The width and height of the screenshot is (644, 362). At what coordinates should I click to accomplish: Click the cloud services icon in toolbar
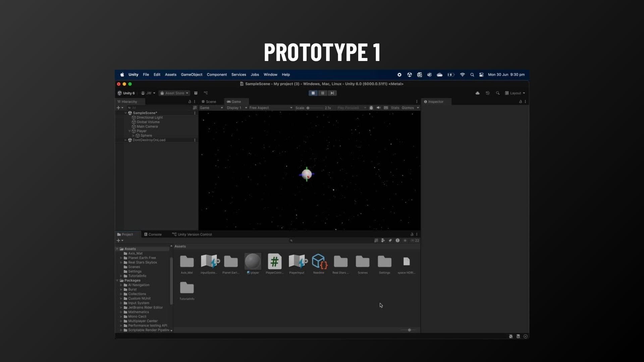[477, 93]
